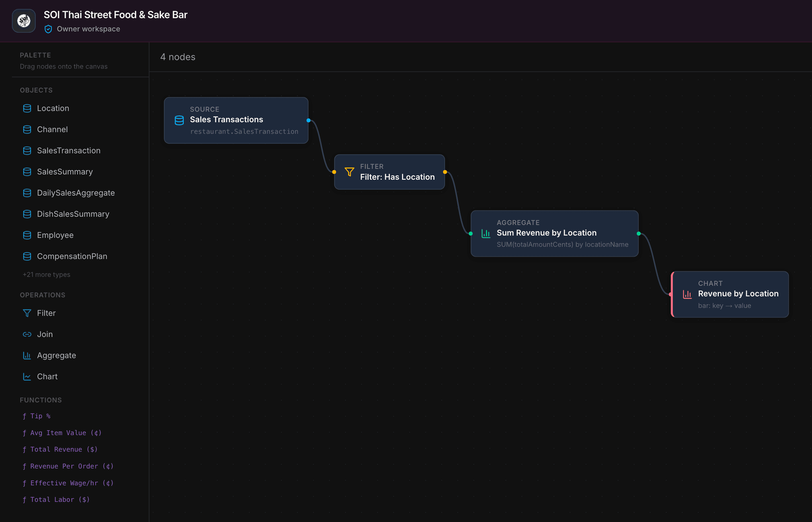The width and height of the screenshot is (812, 522).
Task: Click the Filter funnel icon in palette
Action: coord(27,313)
